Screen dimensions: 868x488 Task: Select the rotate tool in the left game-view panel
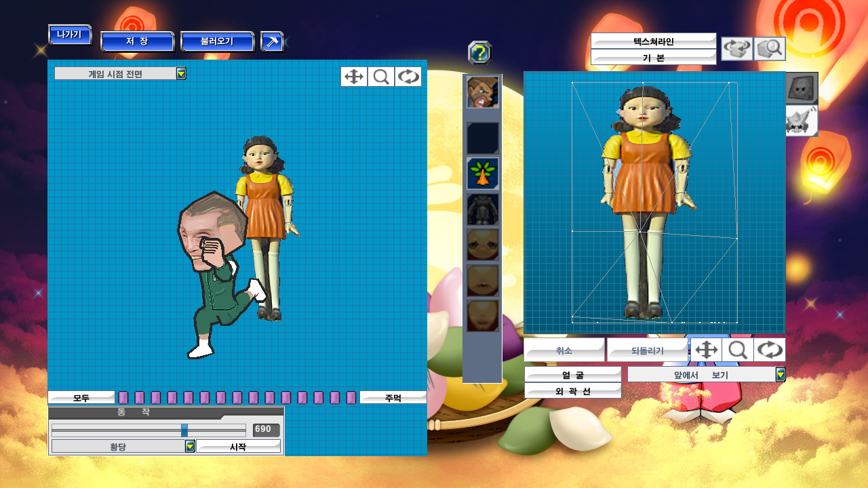tap(408, 77)
